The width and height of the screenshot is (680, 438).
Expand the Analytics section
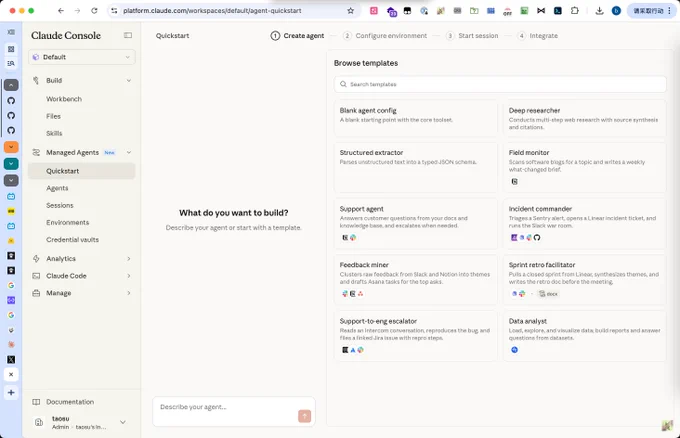pos(129,258)
